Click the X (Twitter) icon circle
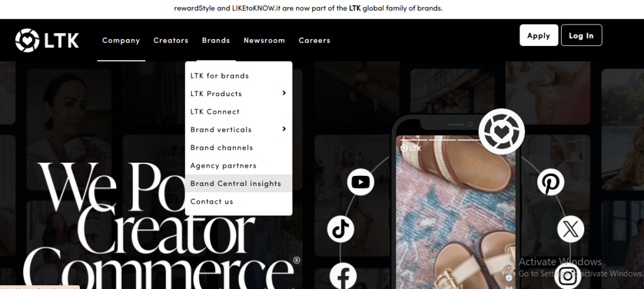The width and height of the screenshot is (644, 289). 570,229
